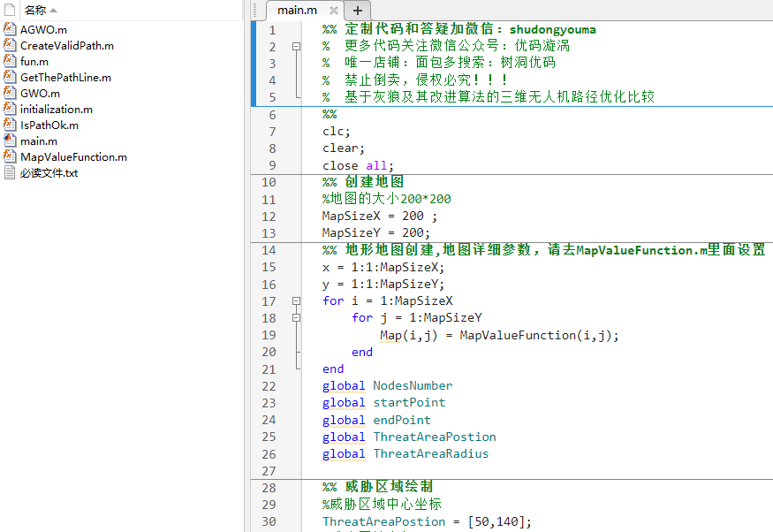This screenshot has height=532, width=773.
Task: Select MapValueFunction.m in the file list
Action: click(73, 156)
